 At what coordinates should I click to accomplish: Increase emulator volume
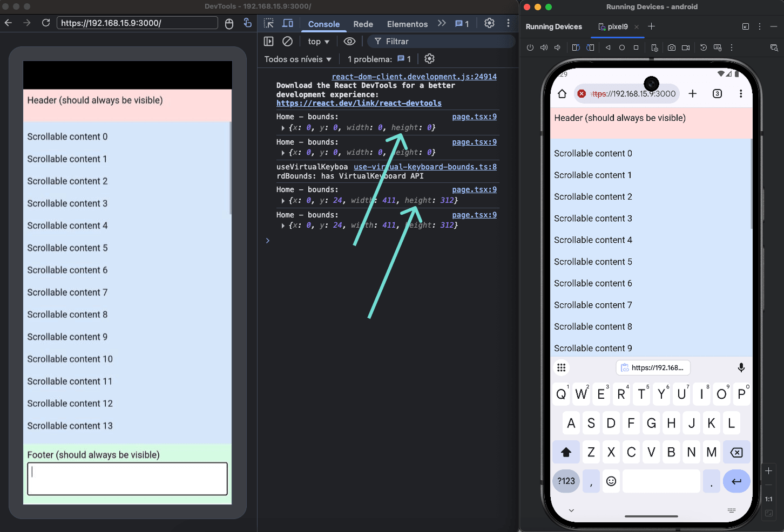[x=544, y=47]
